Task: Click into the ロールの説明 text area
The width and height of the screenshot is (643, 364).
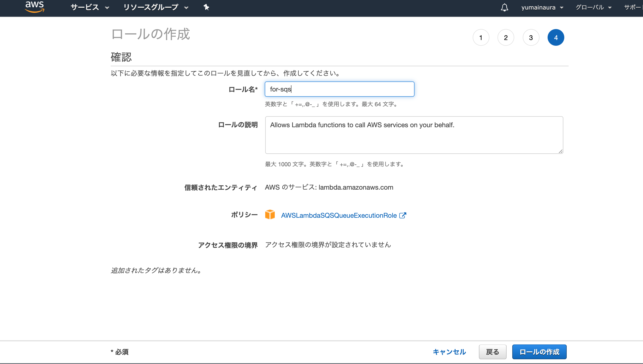Action: click(414, 135)
